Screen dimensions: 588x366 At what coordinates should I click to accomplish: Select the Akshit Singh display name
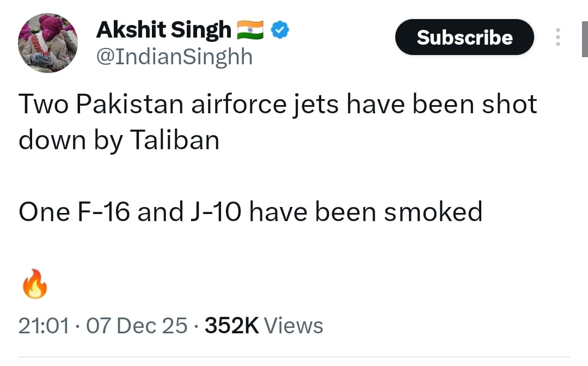[x=163, y=30]
